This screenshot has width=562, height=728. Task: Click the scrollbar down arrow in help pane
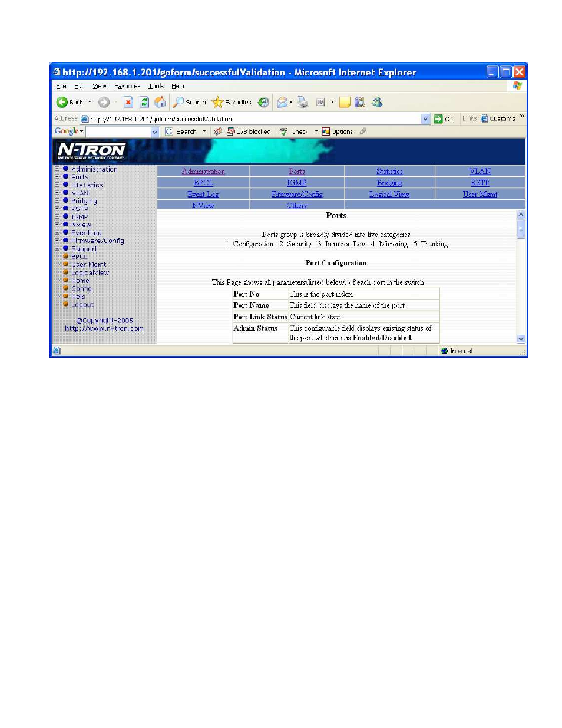point(521,339)
